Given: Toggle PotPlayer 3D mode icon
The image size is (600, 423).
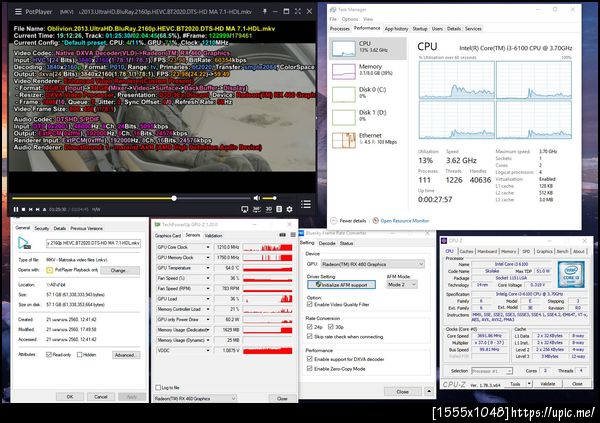Looking at the screenshot, I should [269, 209].
